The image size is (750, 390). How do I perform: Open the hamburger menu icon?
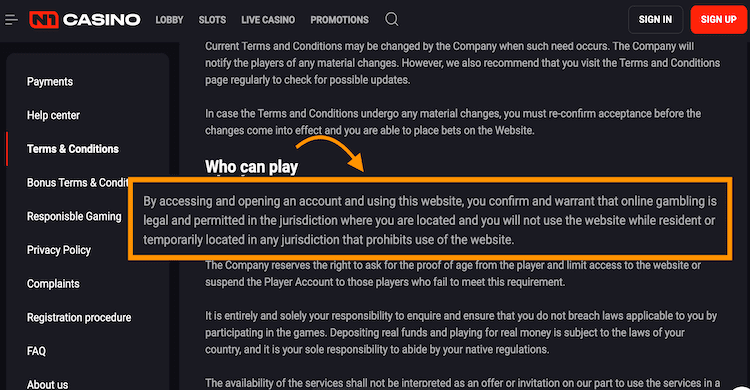(x=11, y=20)
